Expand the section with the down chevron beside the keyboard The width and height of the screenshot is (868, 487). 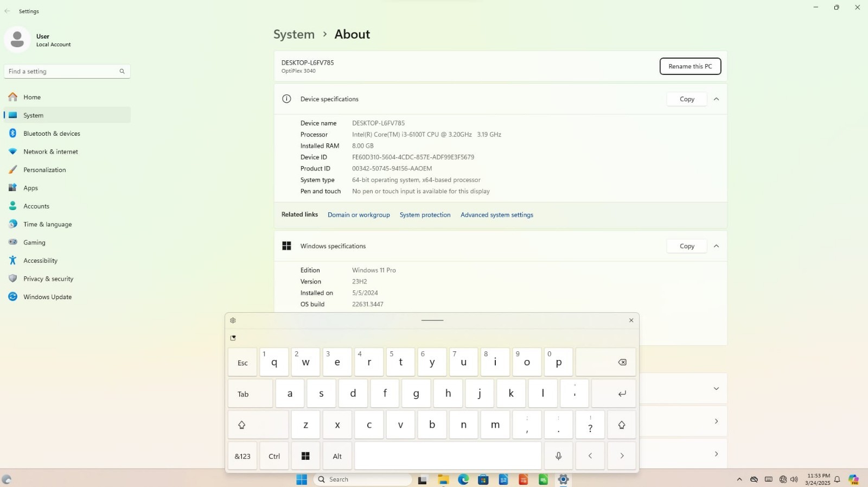pyautogui.click(x=716, y=389)
